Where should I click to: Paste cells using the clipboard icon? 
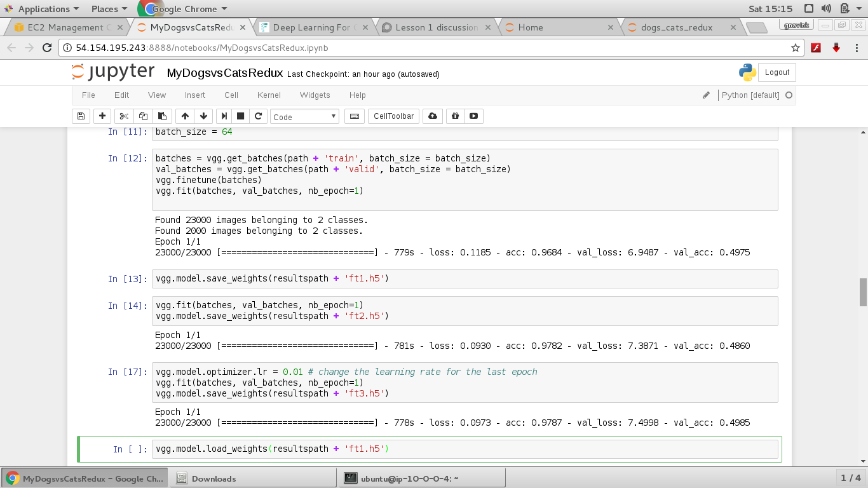162,116
